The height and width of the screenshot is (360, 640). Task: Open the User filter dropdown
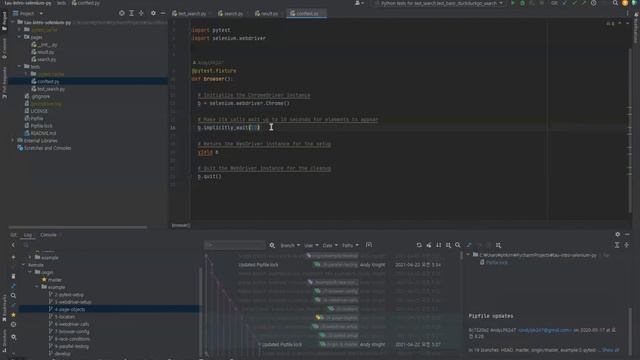311,245
